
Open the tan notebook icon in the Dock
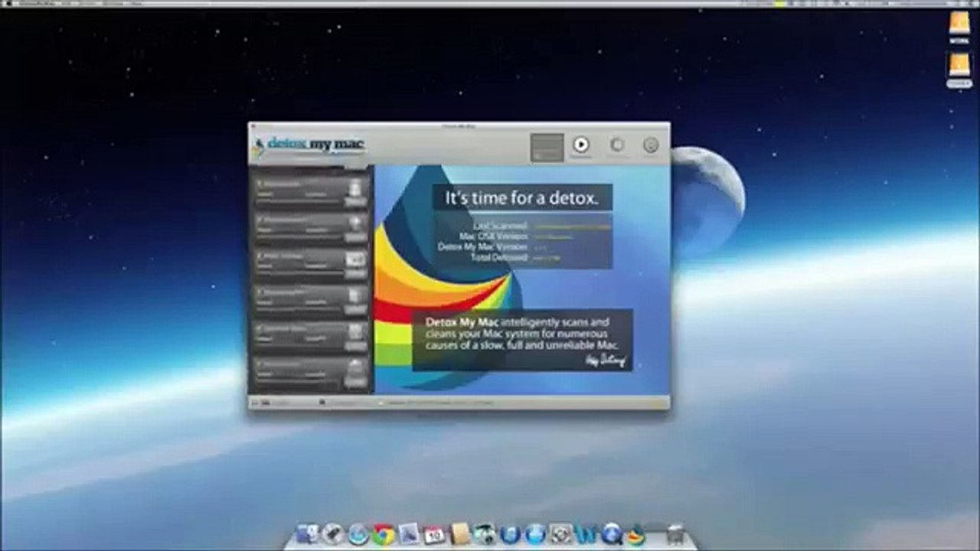point(459,534)
